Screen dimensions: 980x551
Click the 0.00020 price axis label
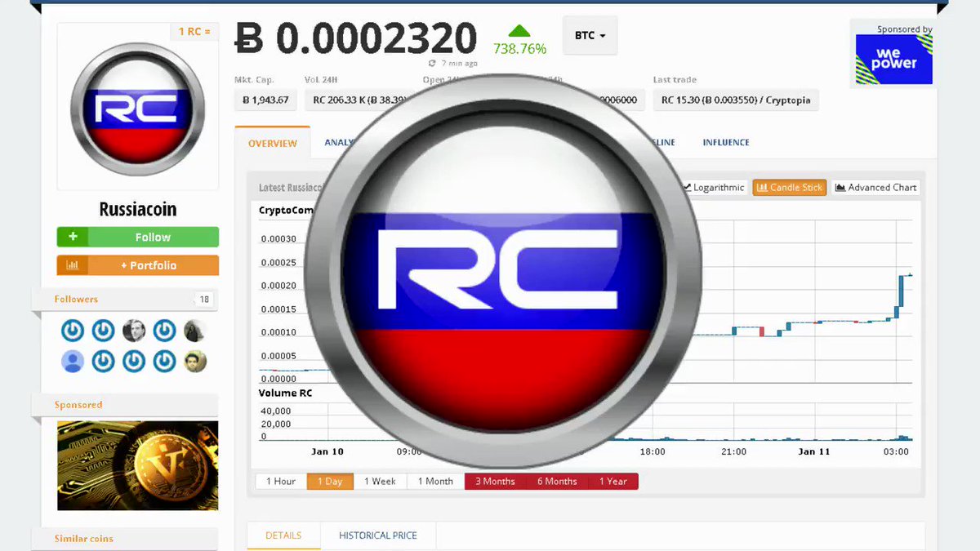click(278, 286)
